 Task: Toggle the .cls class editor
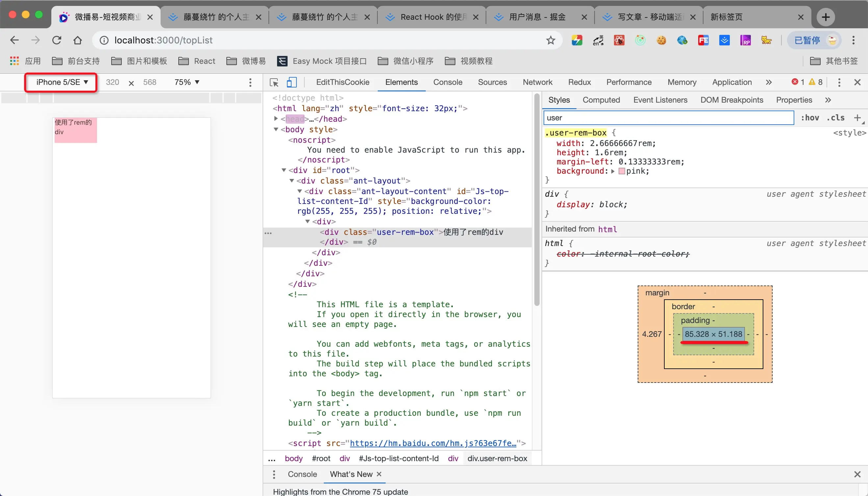coord(835,118)
